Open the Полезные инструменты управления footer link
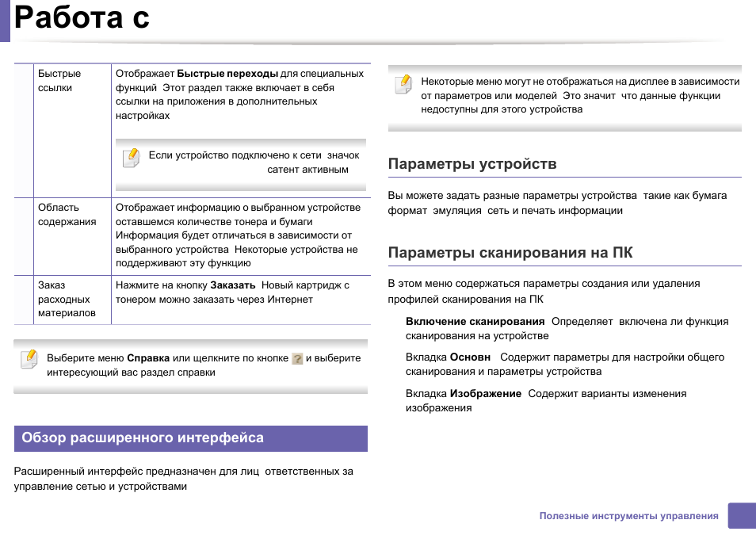The height and width of the screenshot is (535, 756). 628,516
